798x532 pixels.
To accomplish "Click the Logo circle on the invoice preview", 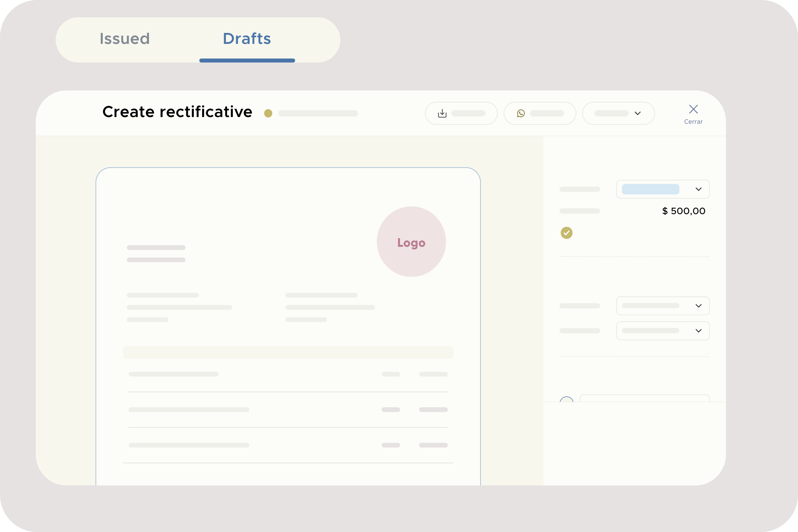I will pyautogui.click(x=411, y=242).
